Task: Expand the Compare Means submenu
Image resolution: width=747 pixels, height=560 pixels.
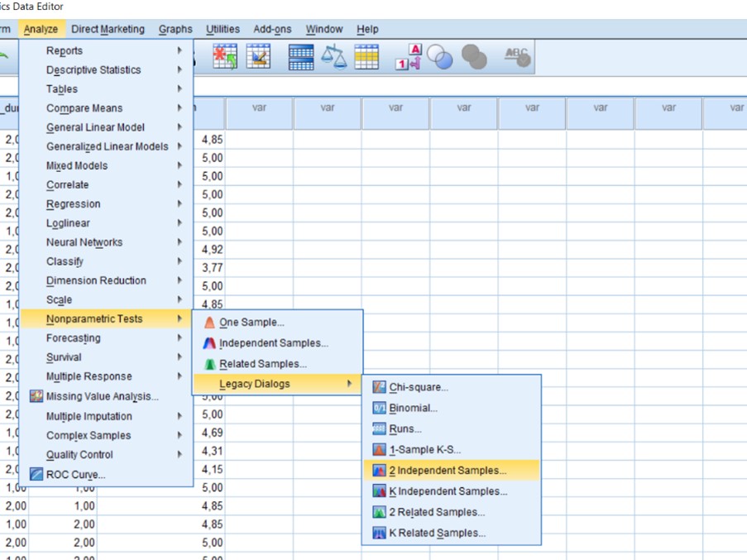Action: pos(84,108)
